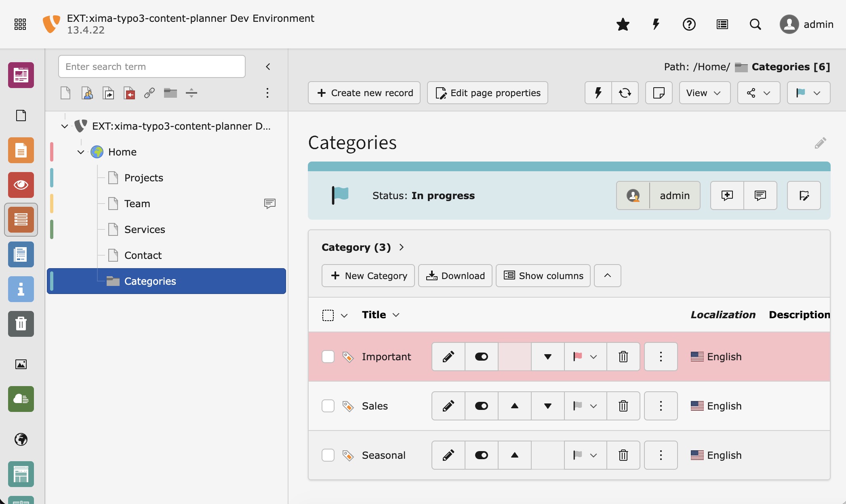
Task: Check the Seasonal row checkbox
Action: 328,455
